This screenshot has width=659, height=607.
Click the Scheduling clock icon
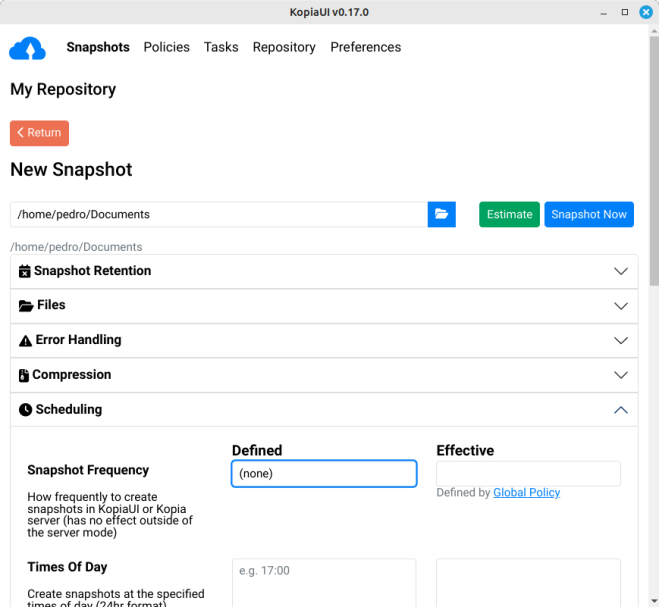25,409
